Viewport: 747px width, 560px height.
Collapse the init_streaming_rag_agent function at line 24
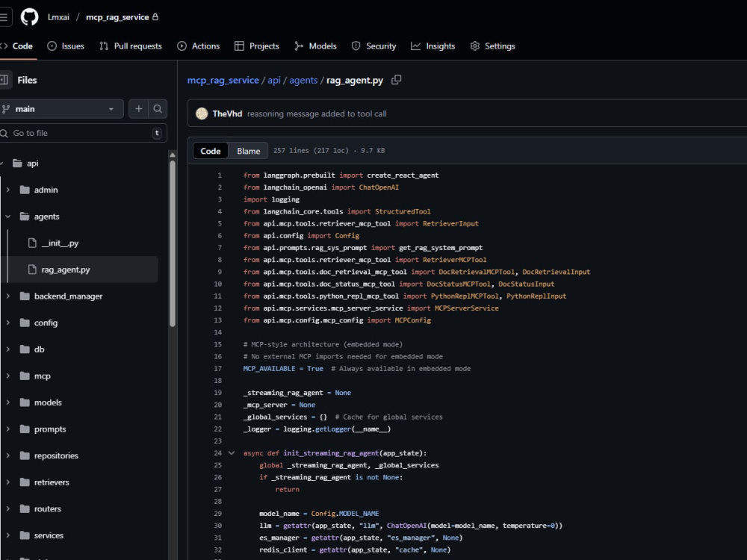(232, 453)
